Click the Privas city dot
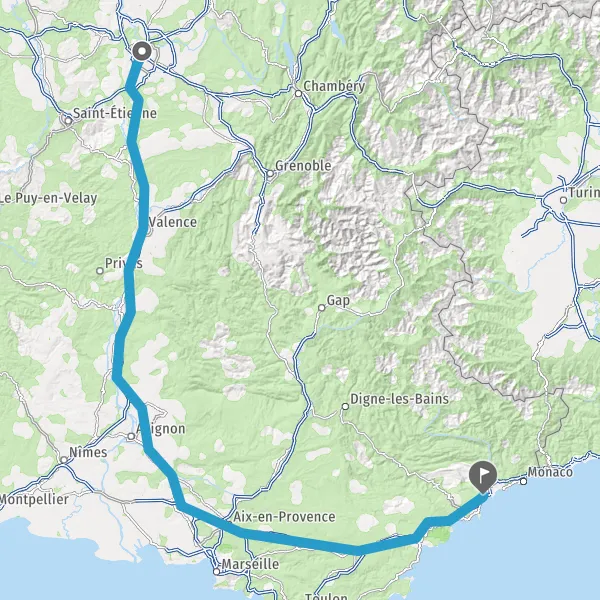The image size is (600, 600). click(x=100, y=271)
